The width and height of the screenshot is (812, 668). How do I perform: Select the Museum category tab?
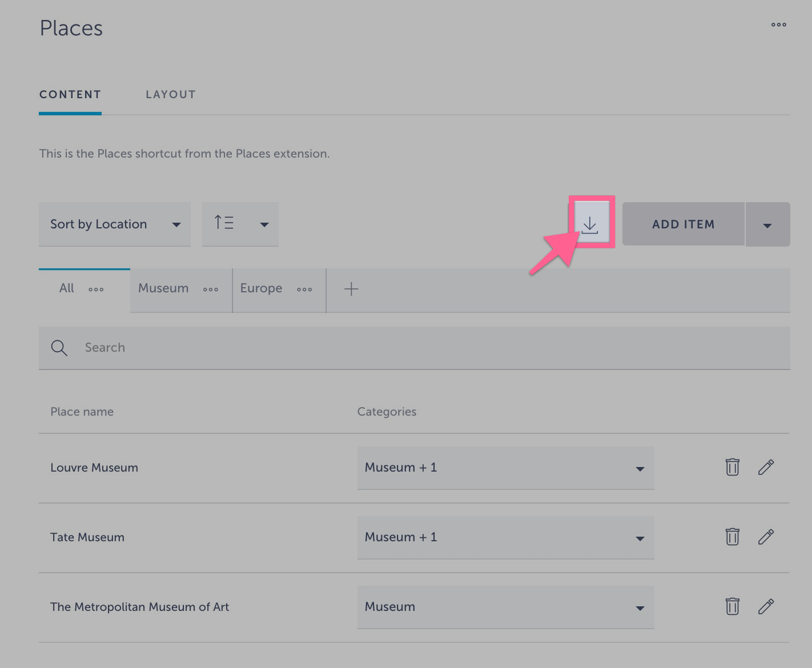pyautogui.click(x=163, y=288)
